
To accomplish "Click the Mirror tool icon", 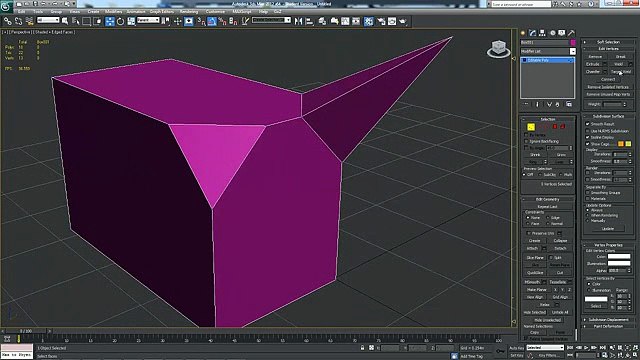I will 298,21.
